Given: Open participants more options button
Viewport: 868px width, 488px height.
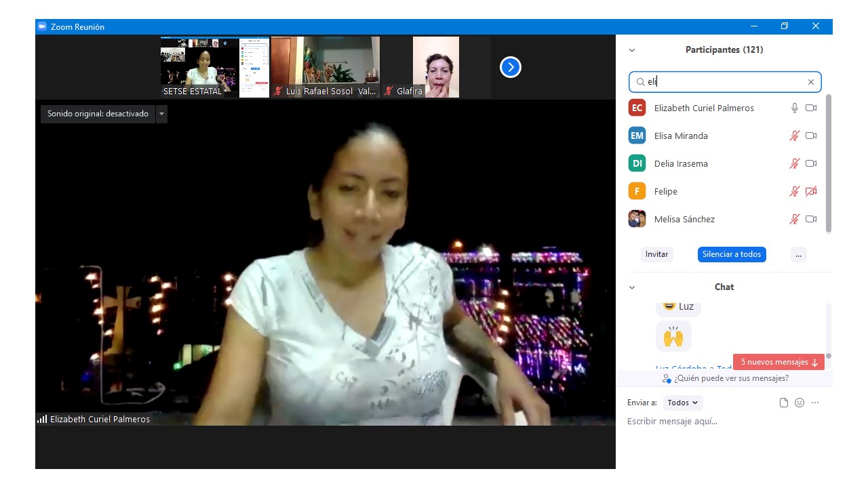Looking at the screenshot, I should click(799, 254).
